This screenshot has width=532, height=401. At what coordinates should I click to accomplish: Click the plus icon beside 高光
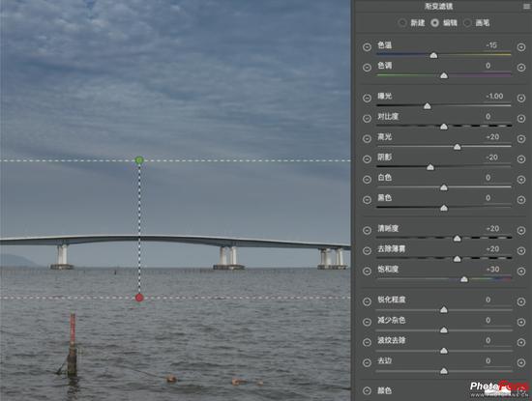[x=521, y=138]
